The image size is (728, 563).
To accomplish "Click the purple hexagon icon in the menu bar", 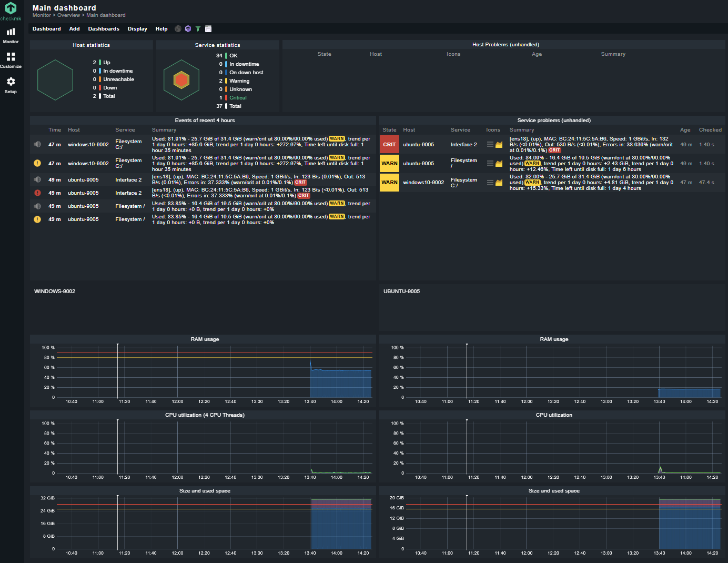I will click(188, 29).
